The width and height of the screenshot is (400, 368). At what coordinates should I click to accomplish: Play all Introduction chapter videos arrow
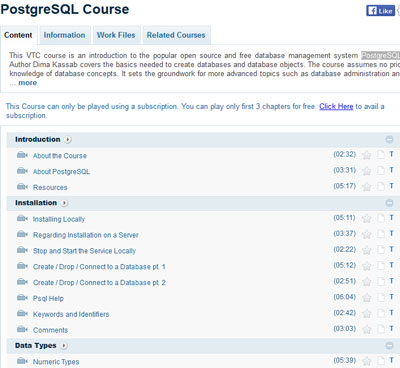coord(68,139)
